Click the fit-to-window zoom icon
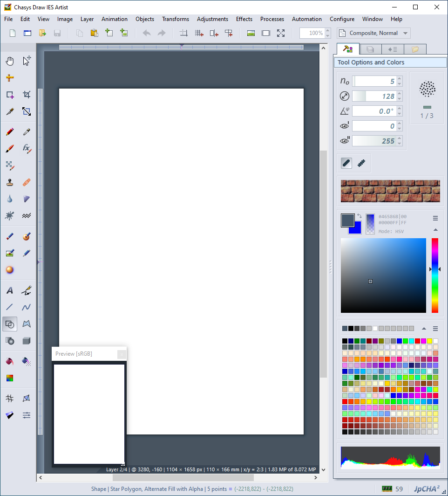This screenshot has width=448, height=496. (x=280, y=33)
